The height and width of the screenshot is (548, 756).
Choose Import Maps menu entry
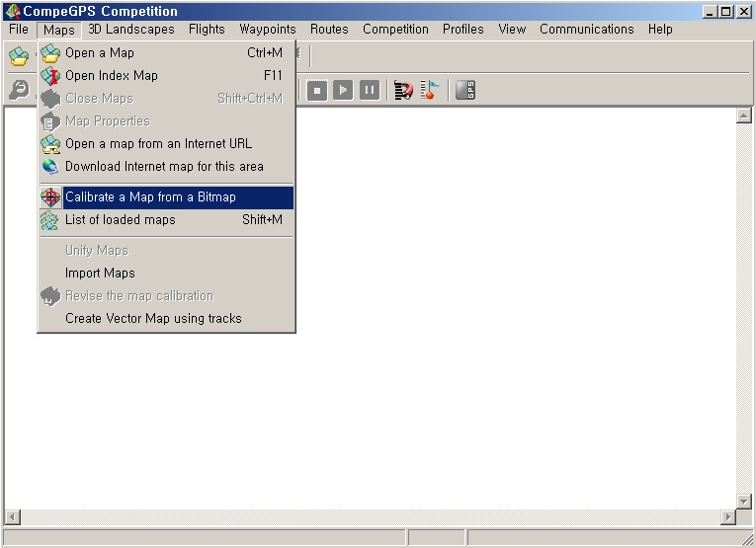167,274
